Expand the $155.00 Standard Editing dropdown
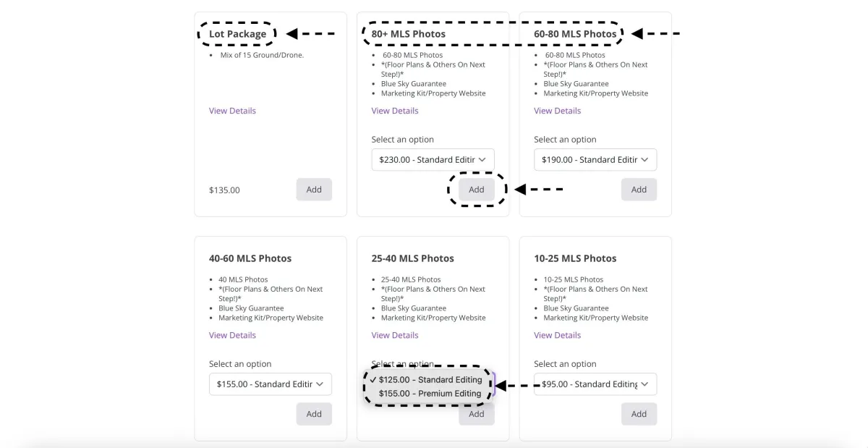 coord(271,384)
